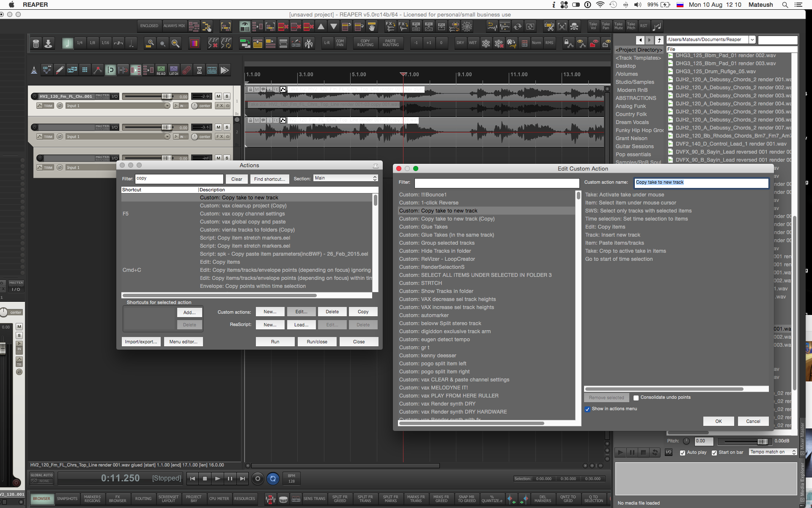Toggle the repeat loop button in transport

(273, 478)
